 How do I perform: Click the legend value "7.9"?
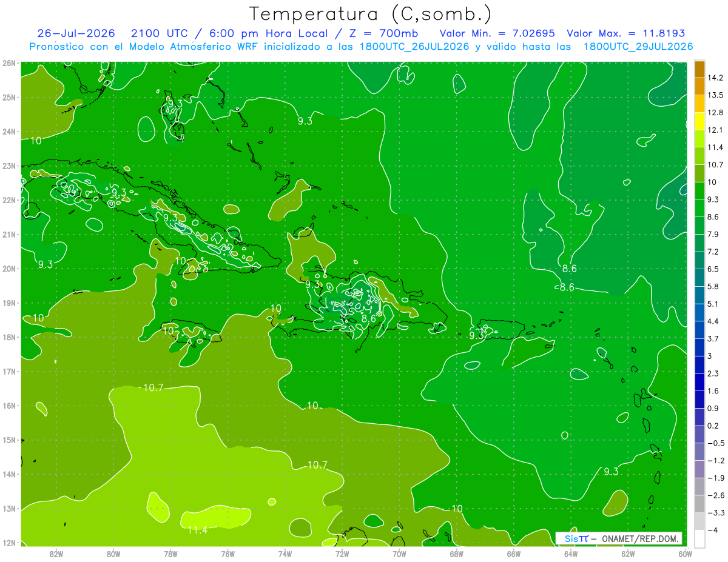click(x=713, y=234)
